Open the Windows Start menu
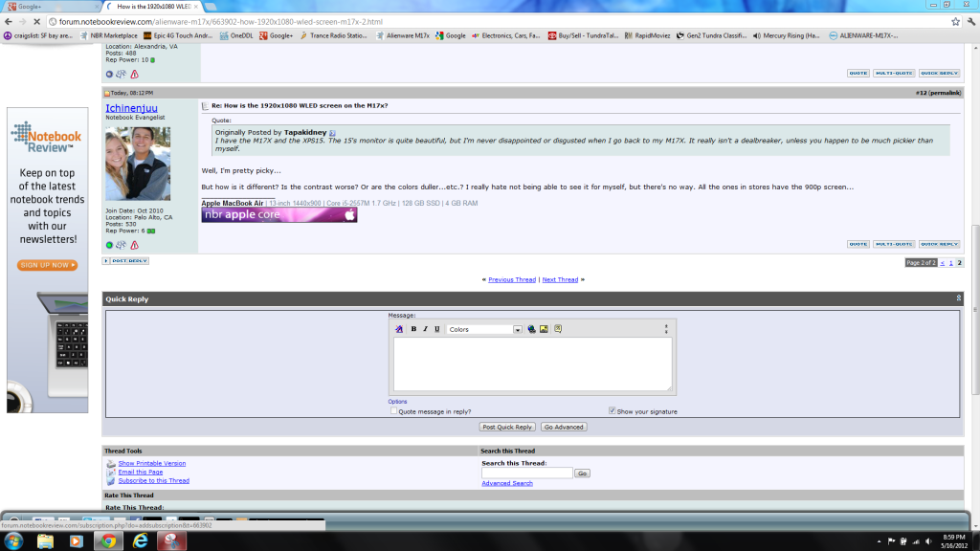980x551 pixels. pos(13,541)
